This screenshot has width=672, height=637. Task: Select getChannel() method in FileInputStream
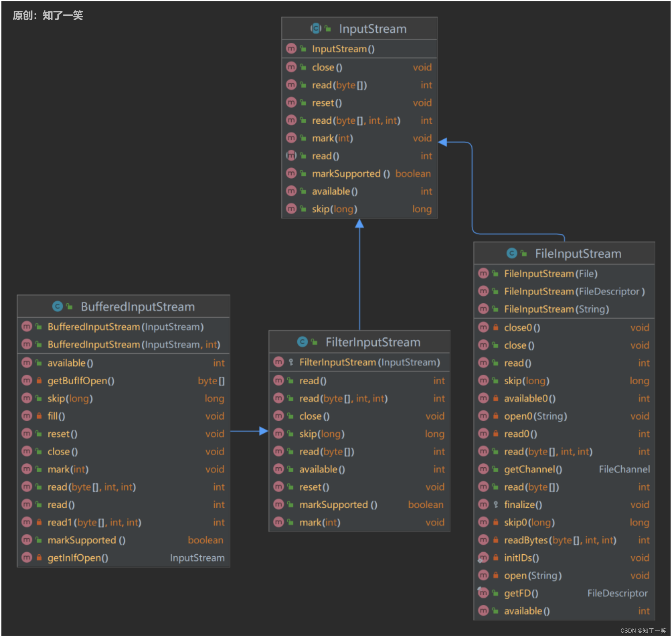(x=533, y=469)
